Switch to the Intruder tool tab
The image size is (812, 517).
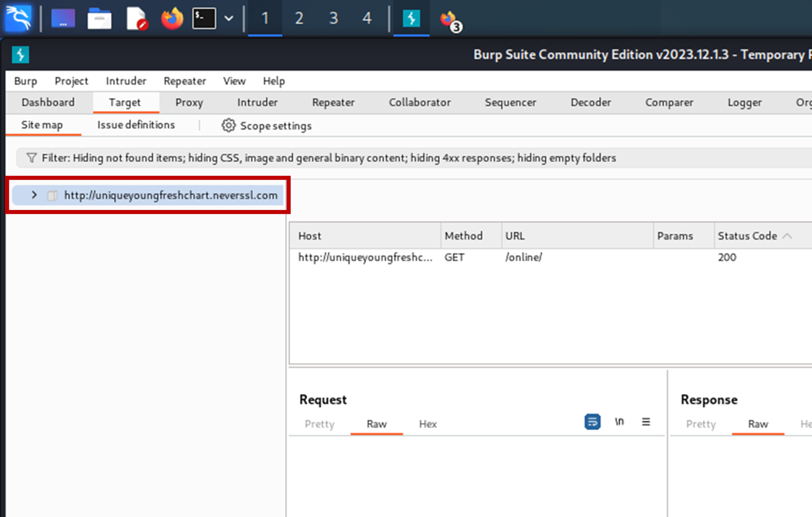[x=257, y=102]
